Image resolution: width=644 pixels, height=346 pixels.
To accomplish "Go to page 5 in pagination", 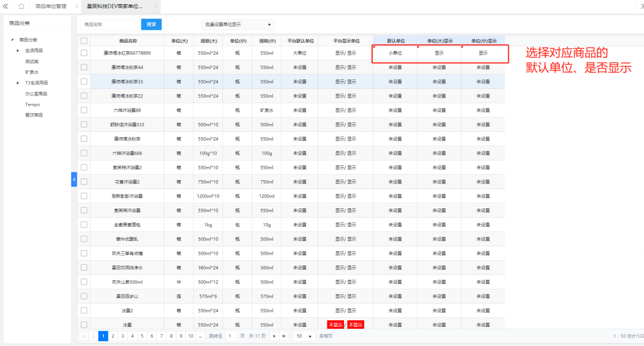I will [142, 336].
